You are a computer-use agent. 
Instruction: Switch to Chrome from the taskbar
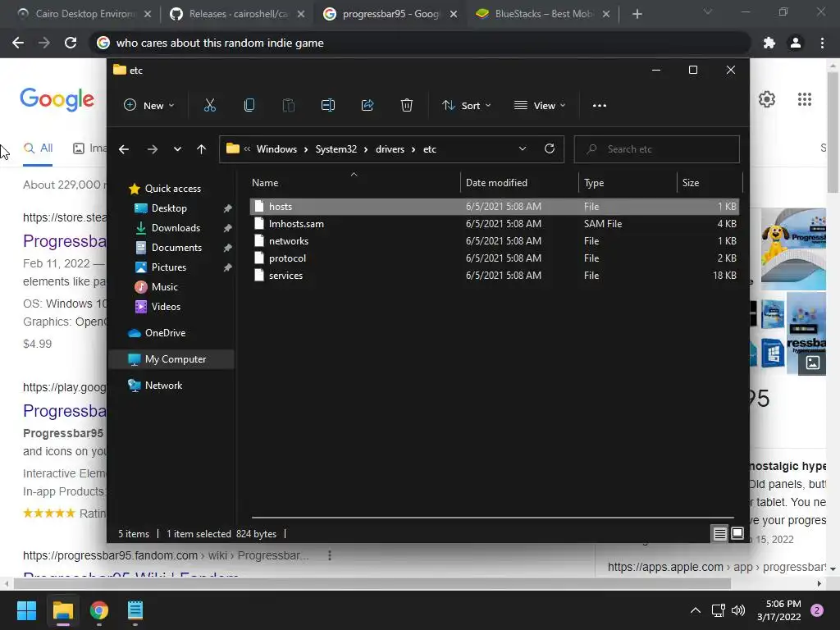[99, 610]
